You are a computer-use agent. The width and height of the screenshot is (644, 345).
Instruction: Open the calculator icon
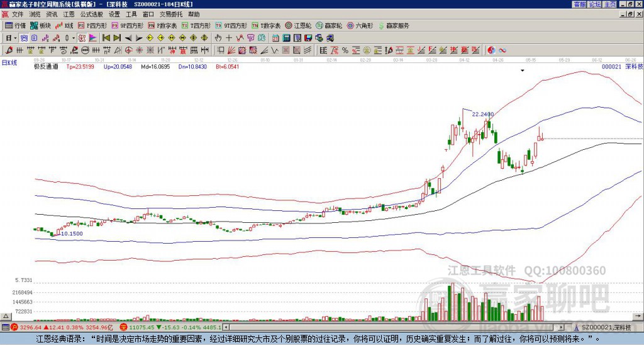[x=286, y=38]
